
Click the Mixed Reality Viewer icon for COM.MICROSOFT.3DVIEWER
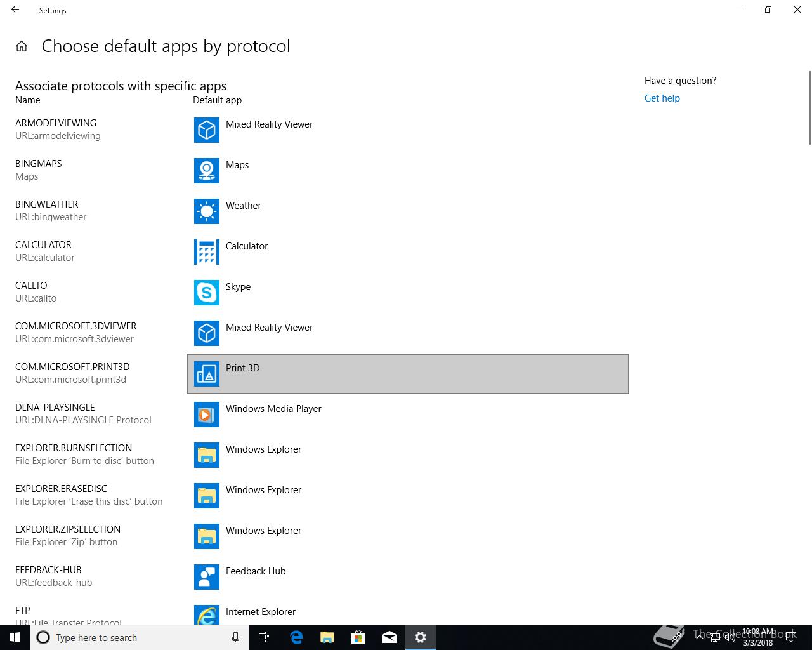(207, 333)
